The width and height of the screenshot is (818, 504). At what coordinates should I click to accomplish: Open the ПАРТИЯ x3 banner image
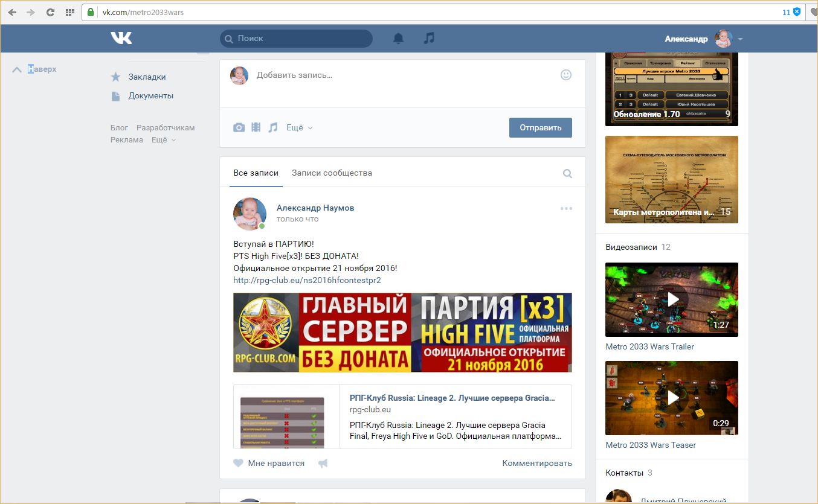pos(402,333)
